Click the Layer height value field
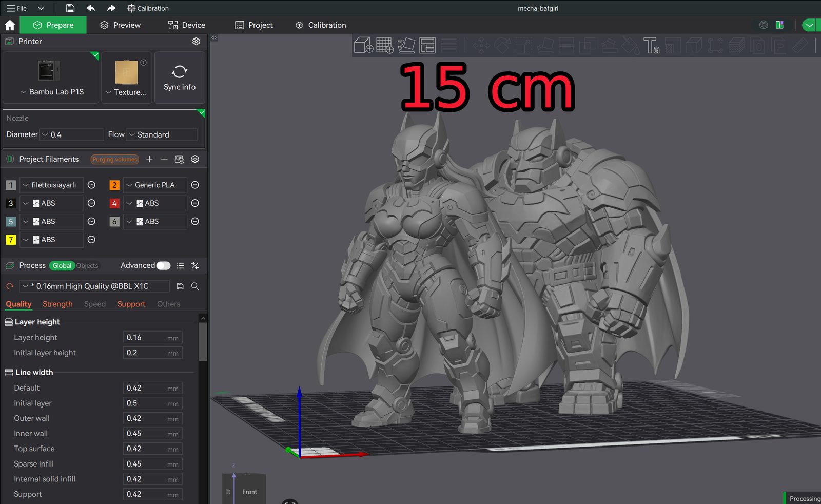This screenshot has width=821, height=504. (153, 338)
